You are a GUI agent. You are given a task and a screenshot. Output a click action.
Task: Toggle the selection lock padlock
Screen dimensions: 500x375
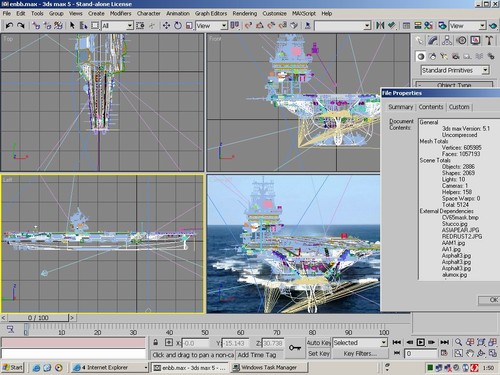[x=156, y=343]
